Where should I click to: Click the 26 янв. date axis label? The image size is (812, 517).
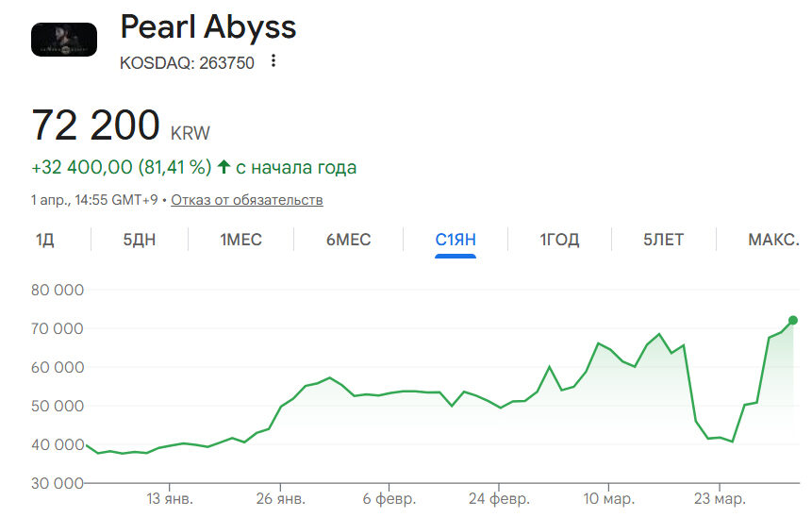281,498
